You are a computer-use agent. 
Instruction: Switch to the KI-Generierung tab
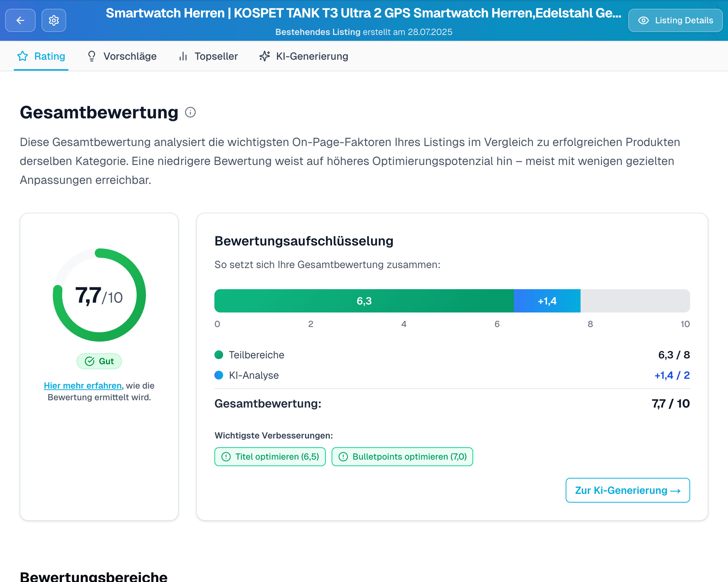click(x=312, y=56)
